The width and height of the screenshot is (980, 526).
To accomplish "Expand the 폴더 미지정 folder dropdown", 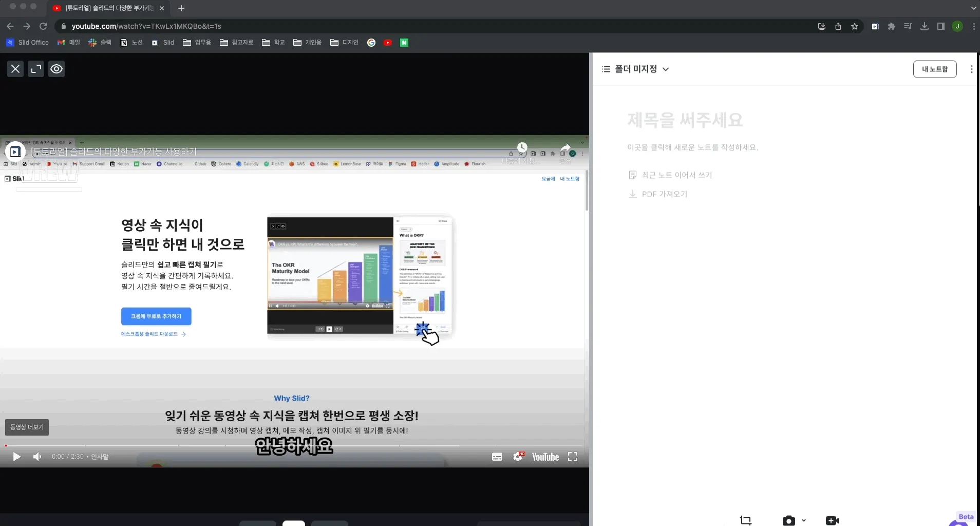I will tap(666, 69).
